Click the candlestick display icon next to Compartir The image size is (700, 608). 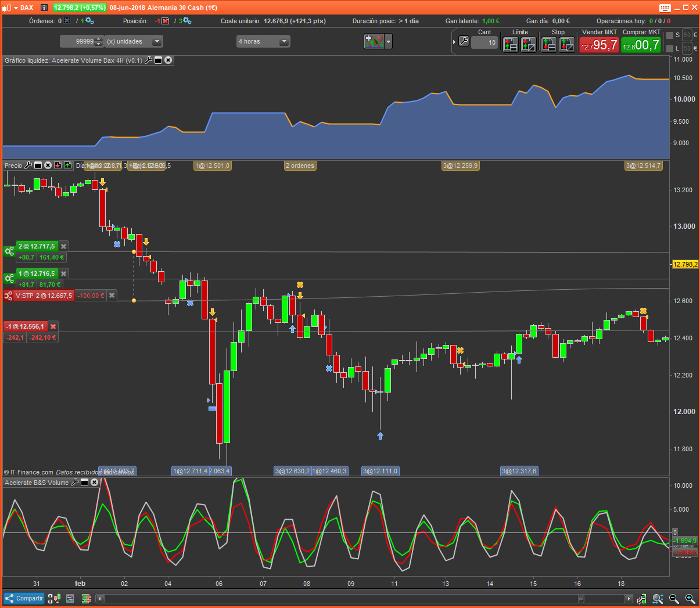(54, 598)
